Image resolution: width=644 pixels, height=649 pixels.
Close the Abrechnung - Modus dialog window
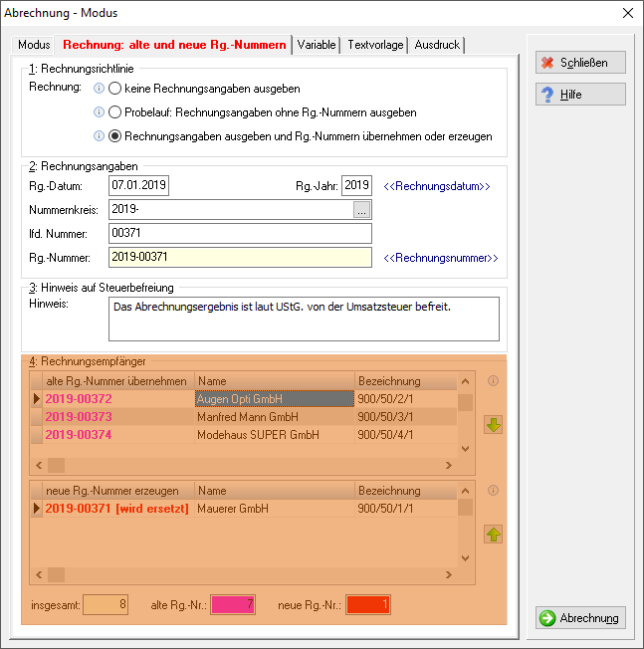click(x=628, y=13)
